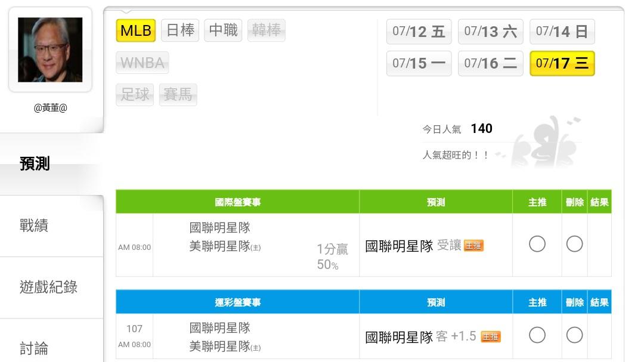Switch to the 日棒 league tab
Viewport: 644px width, 362px height.
pos(180,30)
